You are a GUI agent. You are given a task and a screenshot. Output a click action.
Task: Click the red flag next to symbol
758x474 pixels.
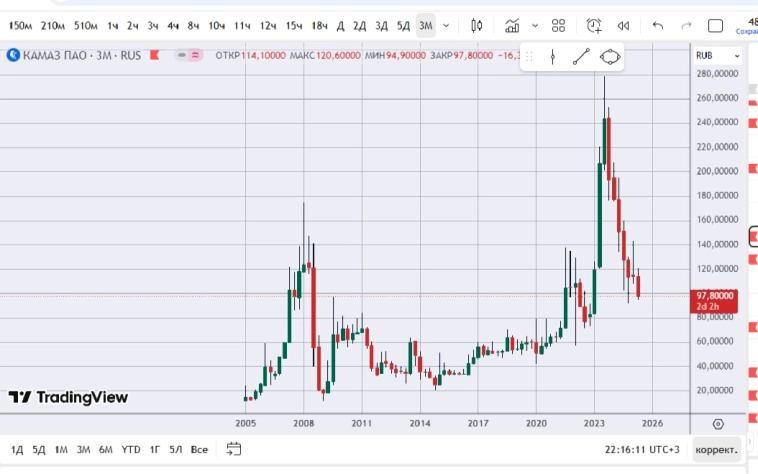154,55
